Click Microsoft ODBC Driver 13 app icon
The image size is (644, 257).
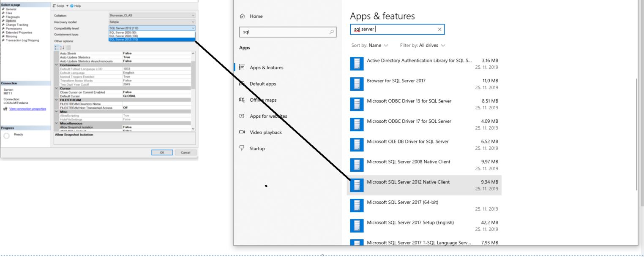357,104
